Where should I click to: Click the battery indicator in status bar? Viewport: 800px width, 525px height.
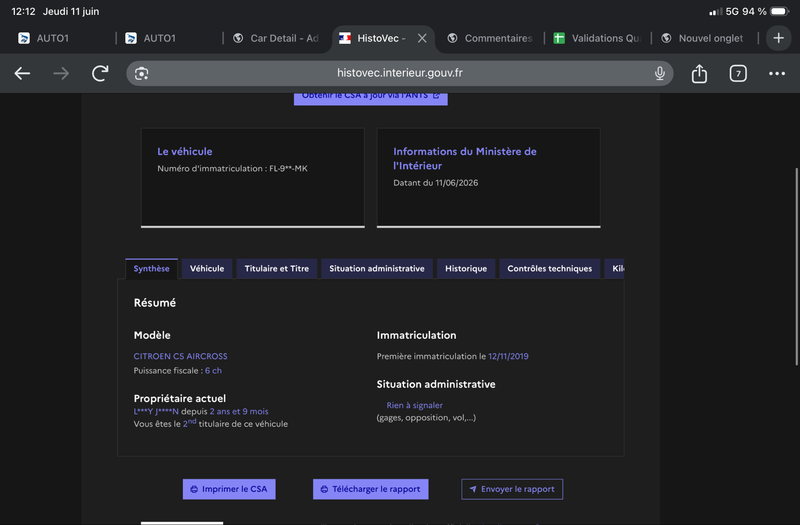780,11
